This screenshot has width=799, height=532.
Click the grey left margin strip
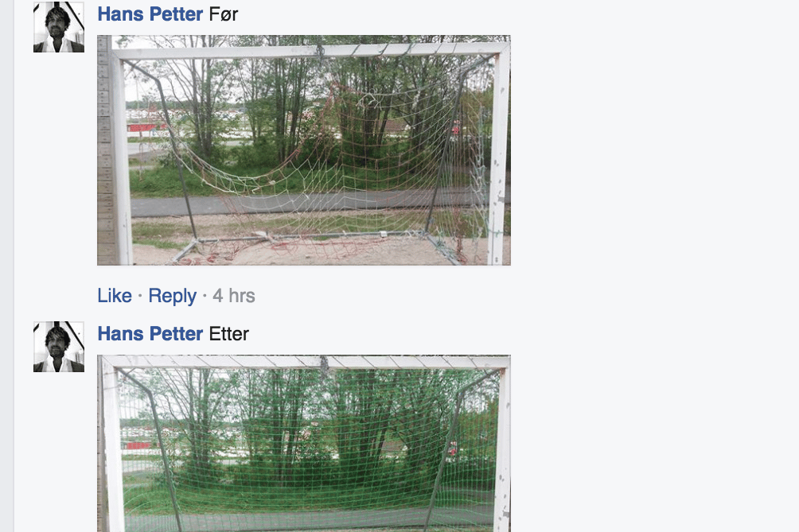point(7,266)
